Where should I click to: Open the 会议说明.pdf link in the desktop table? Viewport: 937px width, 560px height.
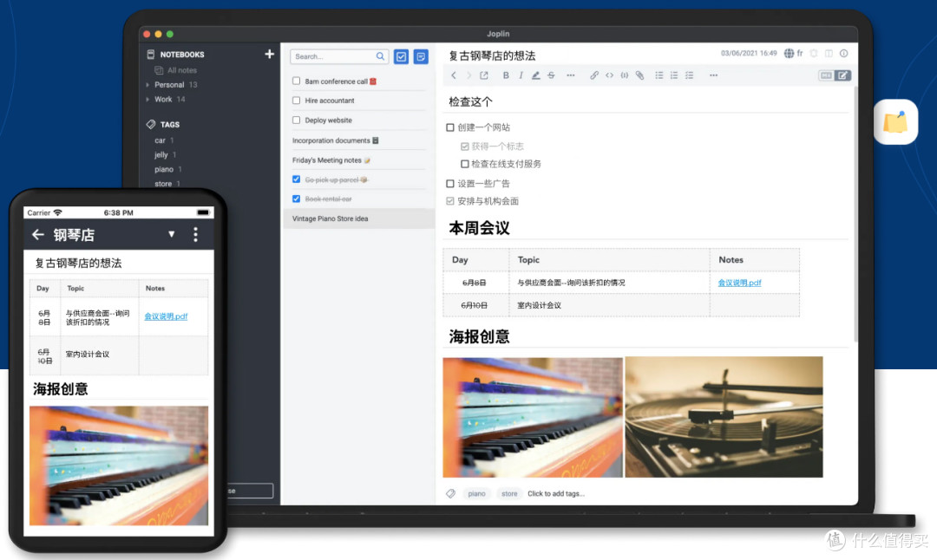739,283
